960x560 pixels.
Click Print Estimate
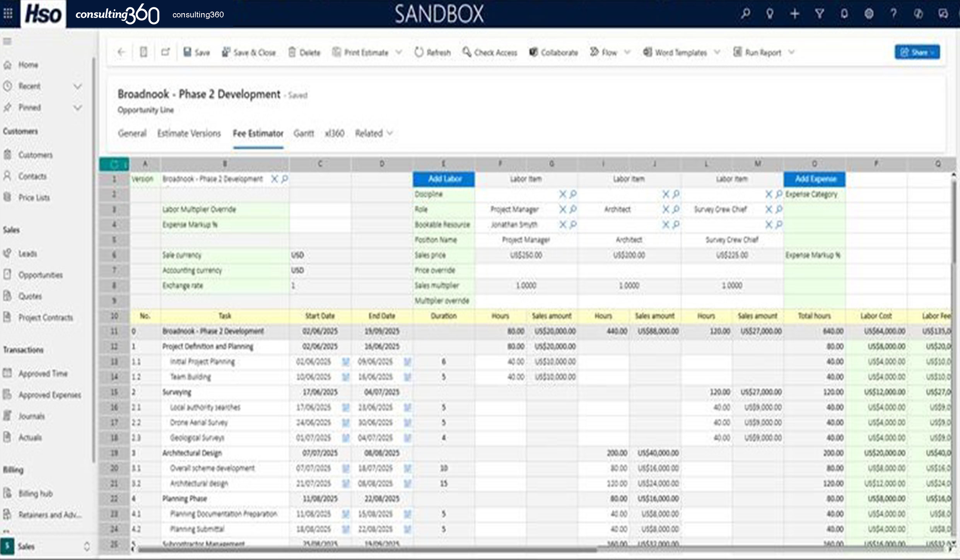click(x=360, y=53)
